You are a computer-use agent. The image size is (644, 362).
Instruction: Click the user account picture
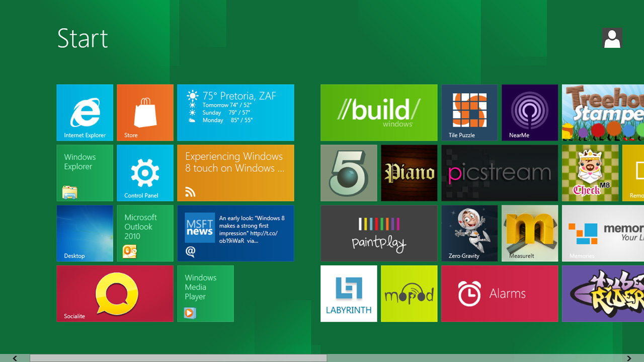[612, 38]
